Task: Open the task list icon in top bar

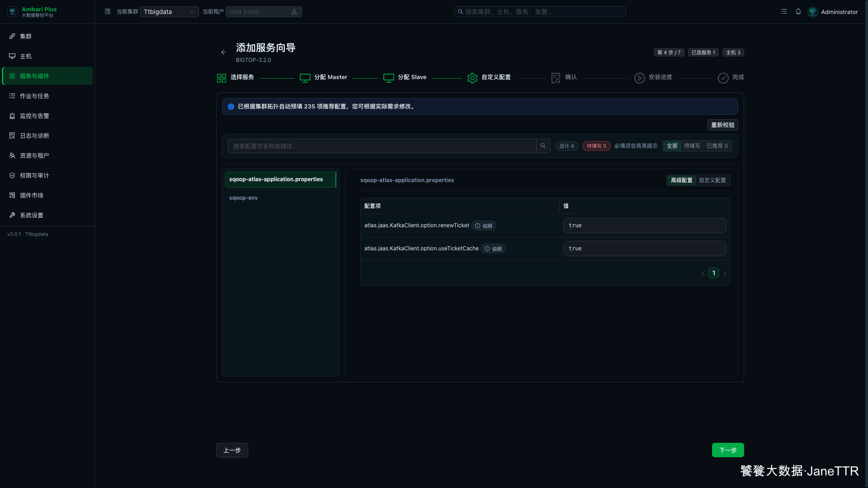Action: (x=784, y=12)
